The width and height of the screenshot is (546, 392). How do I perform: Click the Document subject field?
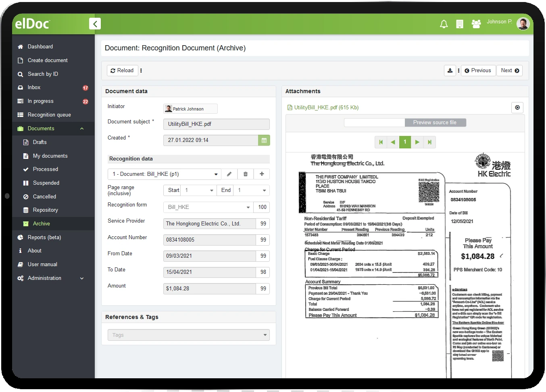[x=217, y=124]
